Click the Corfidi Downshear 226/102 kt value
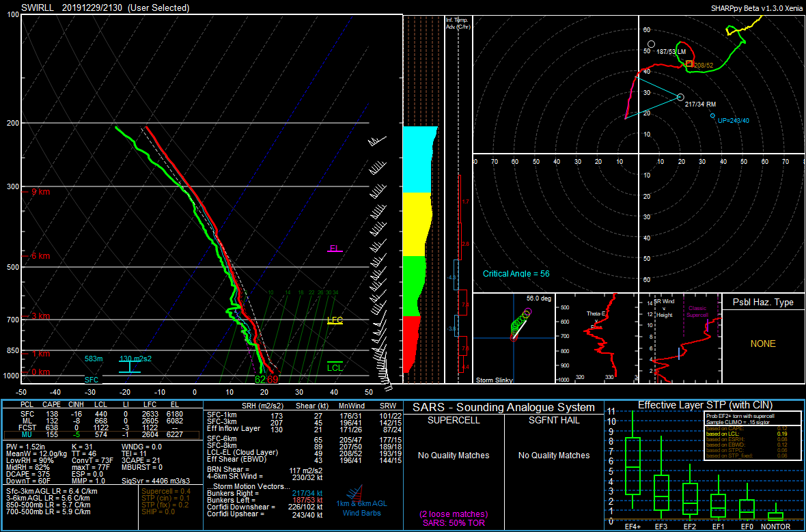Viewport: 806px width, 532px height. [x=306, y=507]
